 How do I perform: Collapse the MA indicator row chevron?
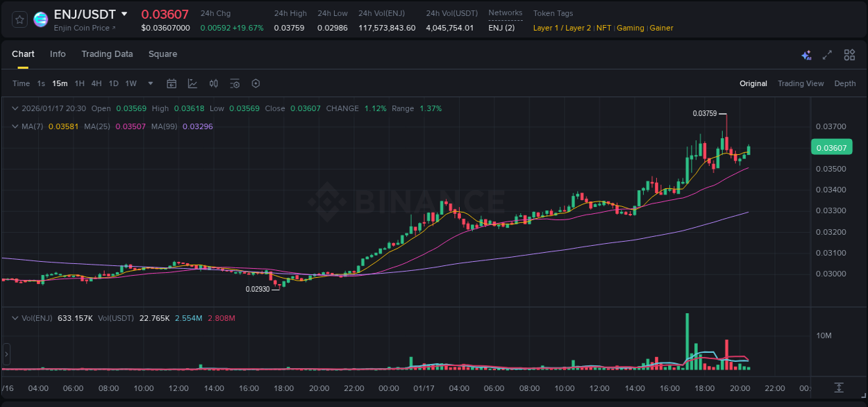pyautogui.click(x=15, y=126)
